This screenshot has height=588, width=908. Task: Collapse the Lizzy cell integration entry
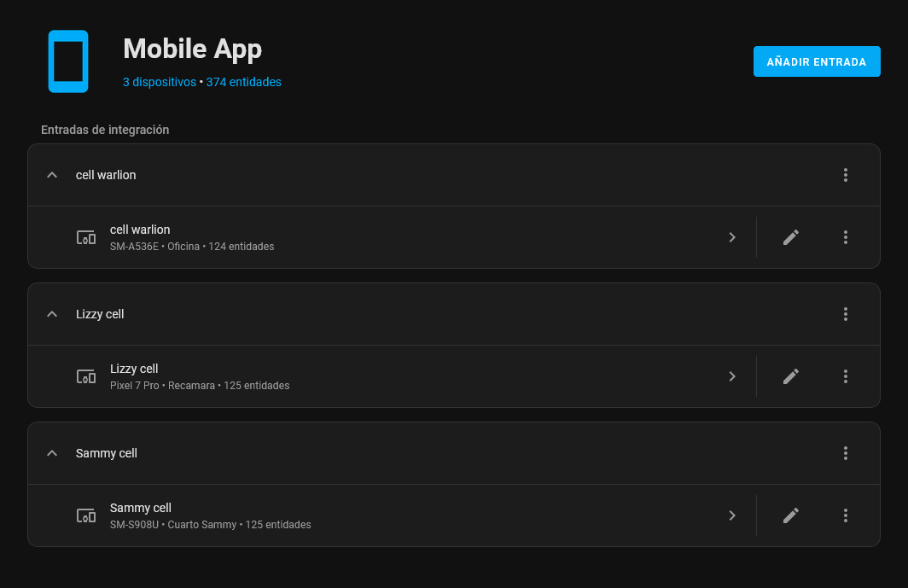coord(52,314)
